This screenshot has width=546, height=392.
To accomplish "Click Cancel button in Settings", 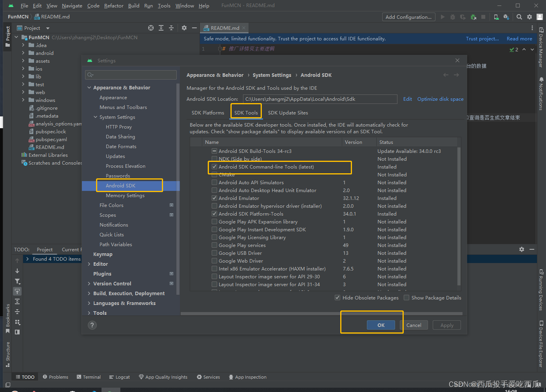I will [x=414, y=325].
